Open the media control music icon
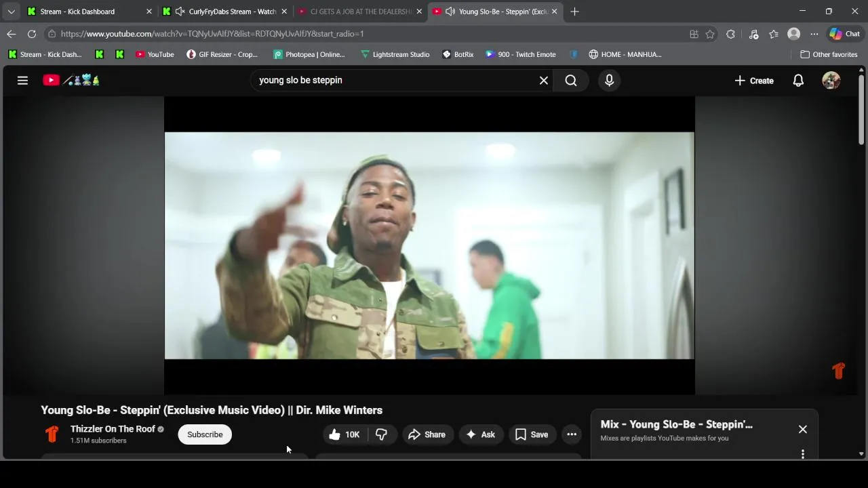Screen dimensions: 868x488 click(753, 34)
